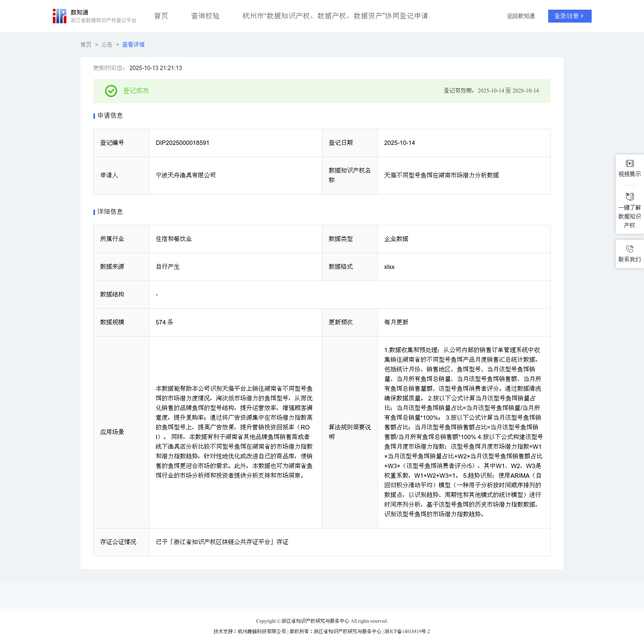Click the 浙ICP备14018819号-2 footer link

click(x=407, y=632)
